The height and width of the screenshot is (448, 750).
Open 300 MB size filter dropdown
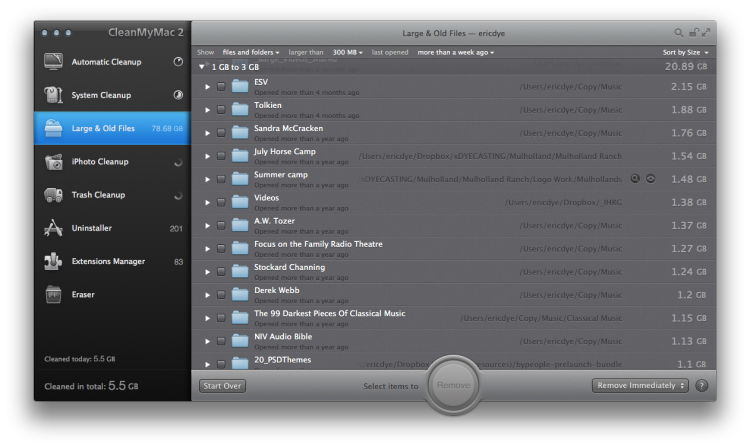pyautogui.click(x=348, y=52)
